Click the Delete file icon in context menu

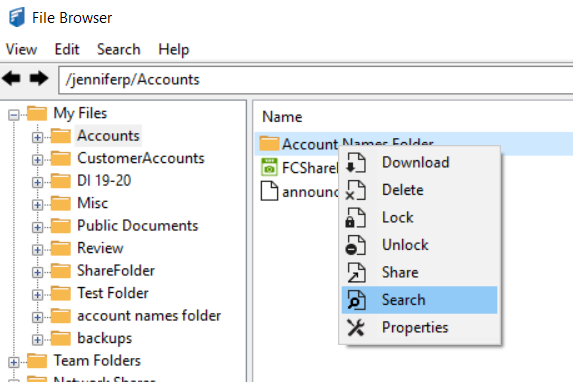coord(356,190)
